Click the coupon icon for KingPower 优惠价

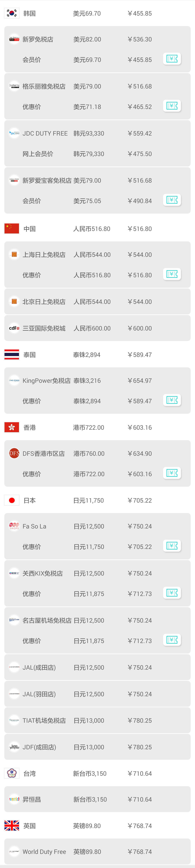pyautogui.click(x=172, y=400)
